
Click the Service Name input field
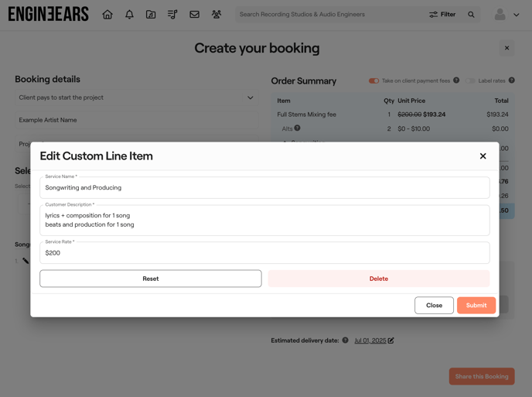point(264,188)
